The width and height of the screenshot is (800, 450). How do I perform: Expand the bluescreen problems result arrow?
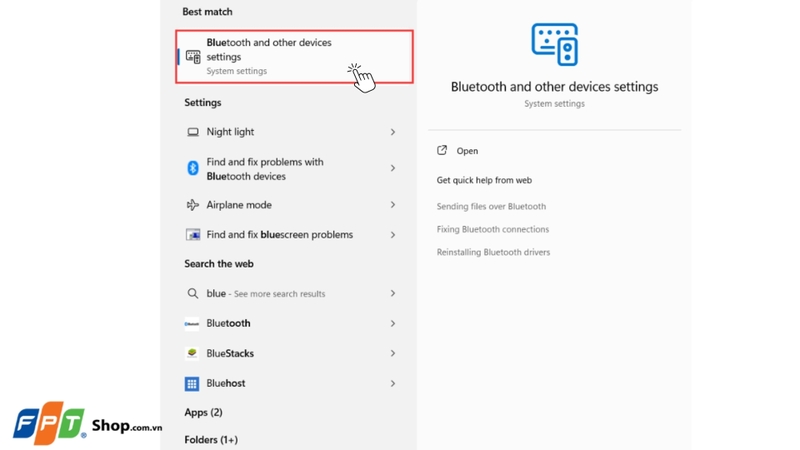(x=393, y=235)
